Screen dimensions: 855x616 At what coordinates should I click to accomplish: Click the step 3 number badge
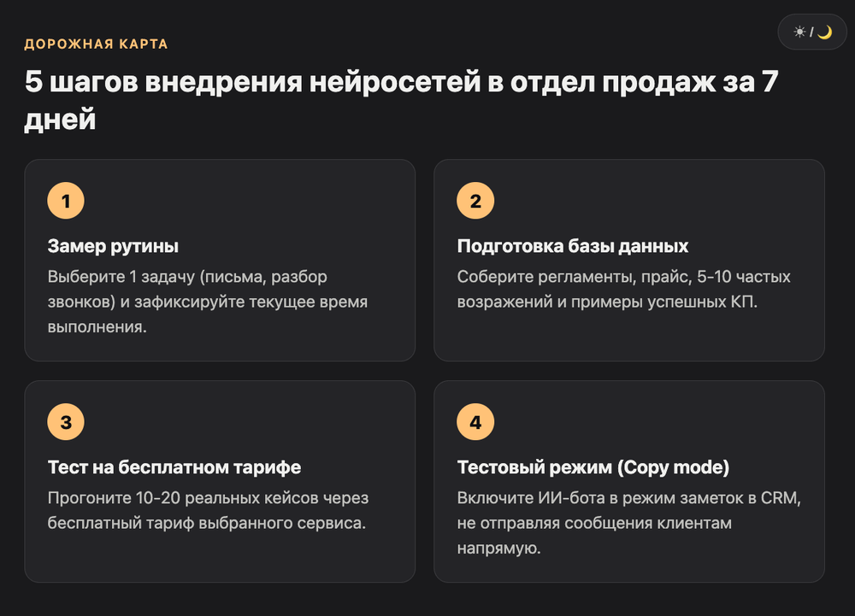coord(66,422)
